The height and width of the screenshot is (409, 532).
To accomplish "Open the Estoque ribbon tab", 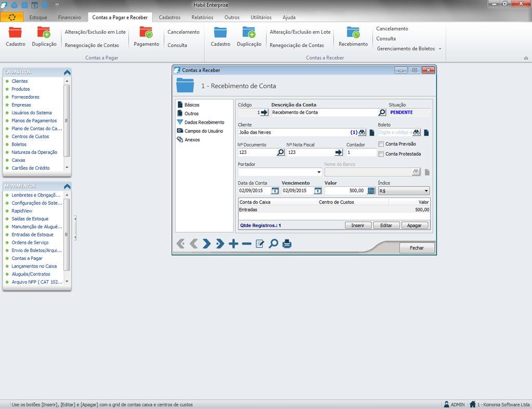I will pyautogui.click(x=38, y=17).
